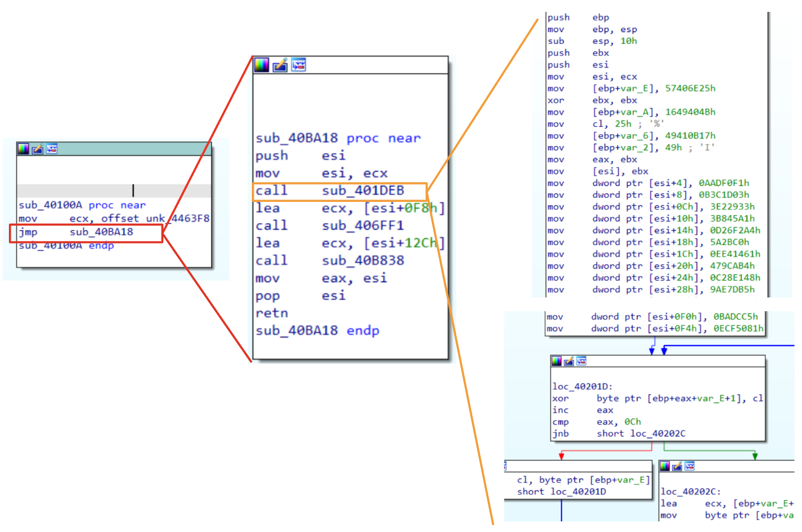This screenshot has height=532, width=802.
Task: Click the group nodes icon in loc_40202C node
Action: [x=689, y=465]
